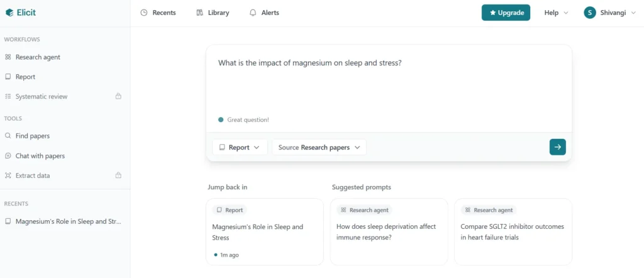Open the Library tab
The image size is (644, 278).
click(213, 13)
